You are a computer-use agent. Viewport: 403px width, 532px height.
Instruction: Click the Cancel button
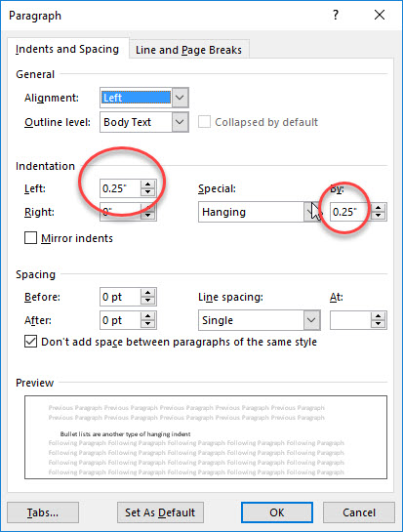[359, 512]
